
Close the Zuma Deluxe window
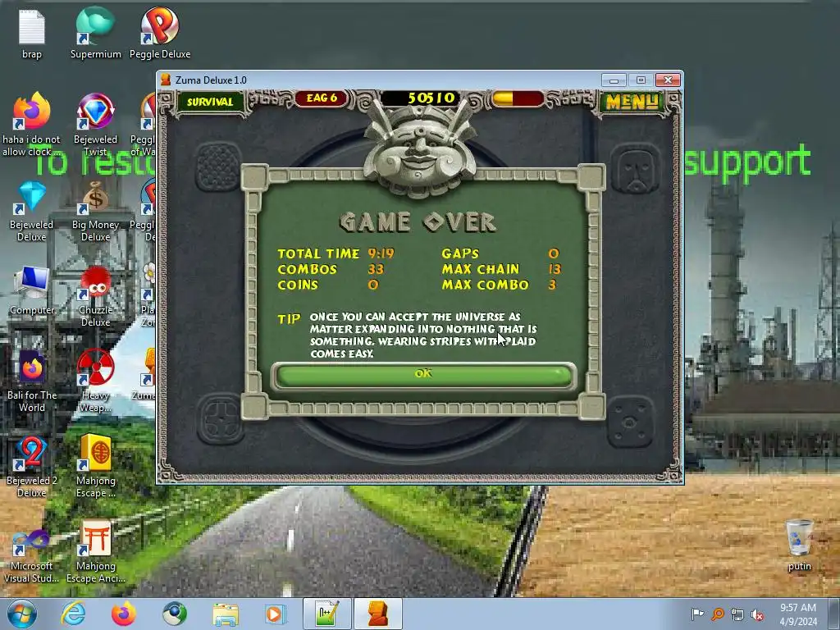[668, 80]
